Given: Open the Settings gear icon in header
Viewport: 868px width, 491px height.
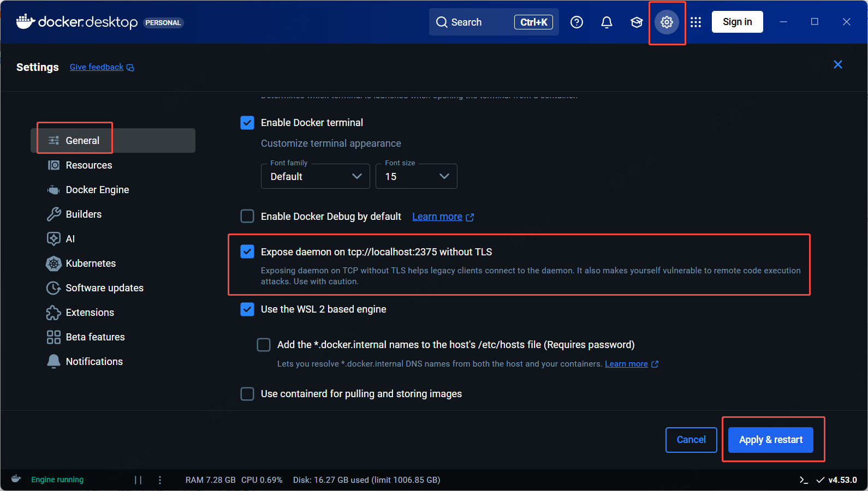Looking at the screenshot, I should coord(667,22).
